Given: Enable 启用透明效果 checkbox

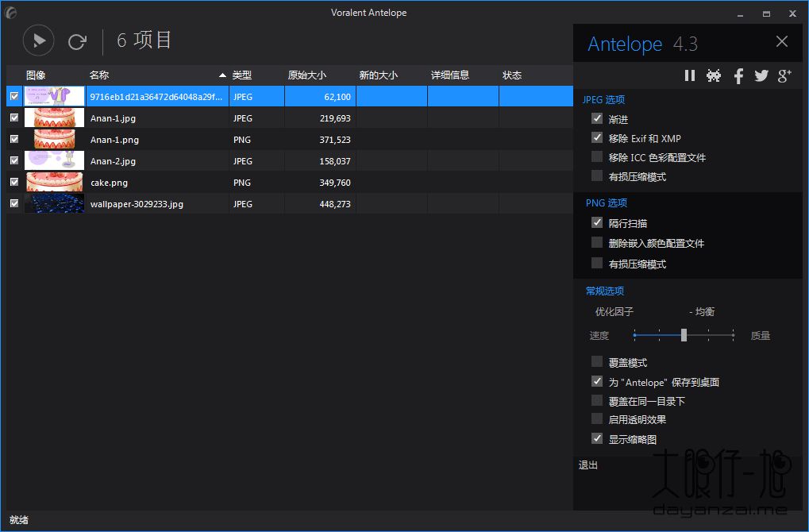Looking at the screenshot, I should tap(597, 418).
